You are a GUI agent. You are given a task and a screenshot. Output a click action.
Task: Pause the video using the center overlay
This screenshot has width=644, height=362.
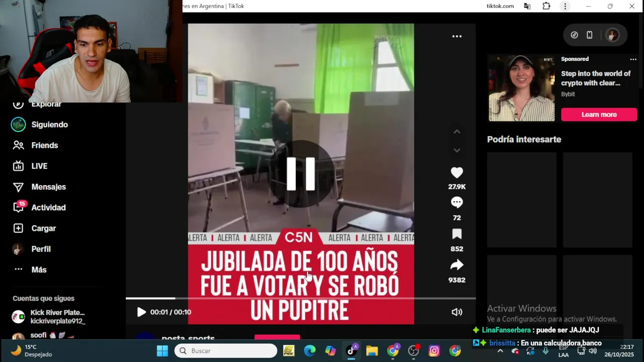pyautogui.click(x=301, y=174)
